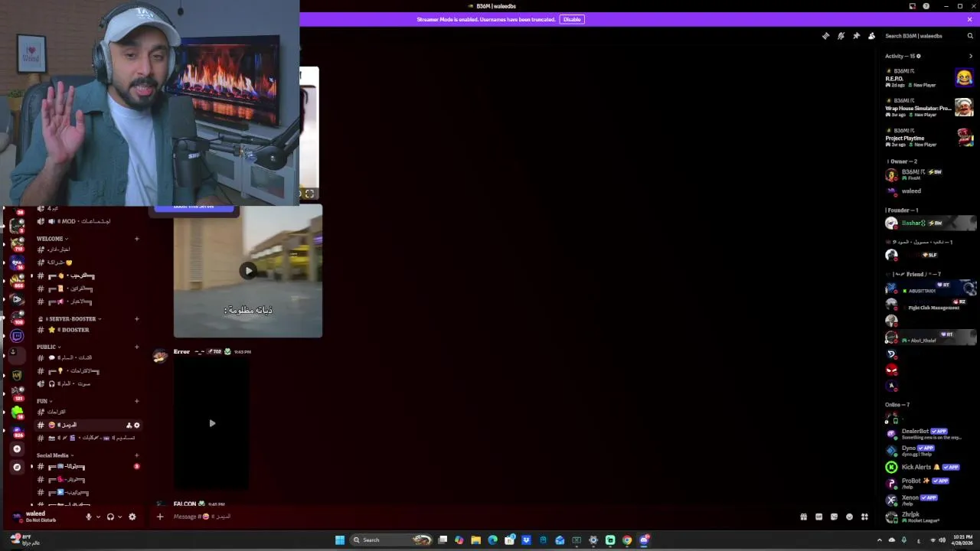Image resolution: width=980 pixels, height=551 pixels.
Task: Play the black video posted by Error
Action: click(212, 423)
